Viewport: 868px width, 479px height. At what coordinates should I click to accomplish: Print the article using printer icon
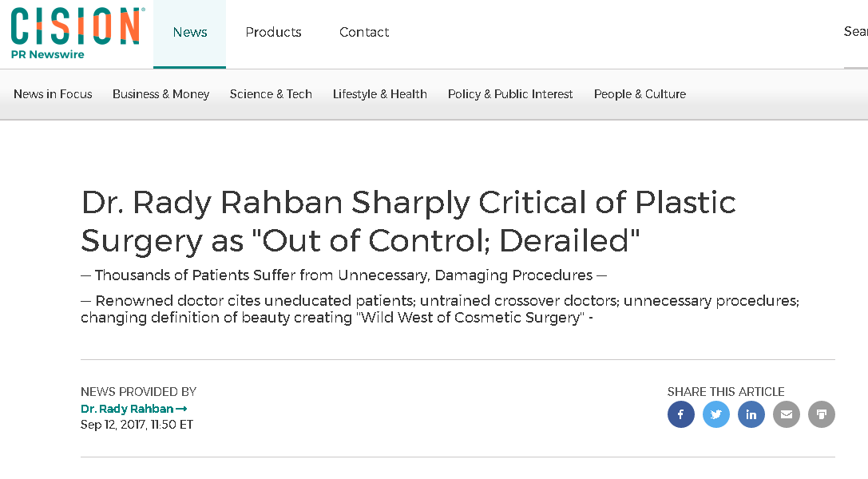[x=822, y=414]
